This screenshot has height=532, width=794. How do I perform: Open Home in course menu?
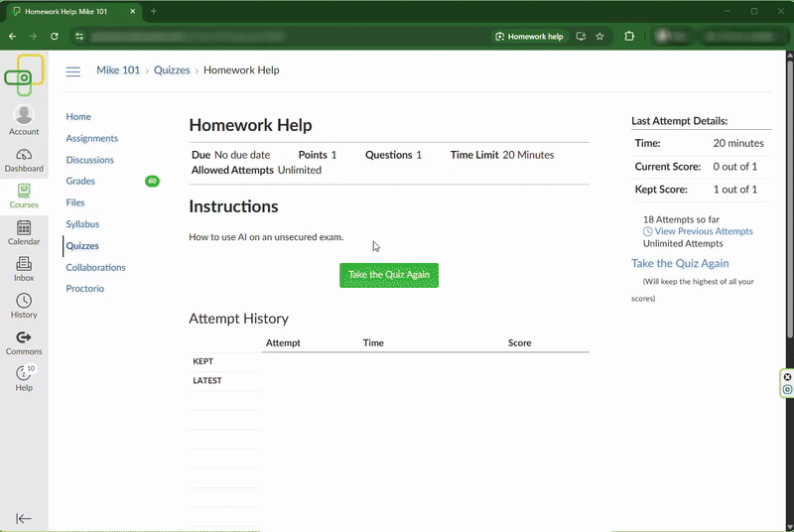(x=78, y=116)
